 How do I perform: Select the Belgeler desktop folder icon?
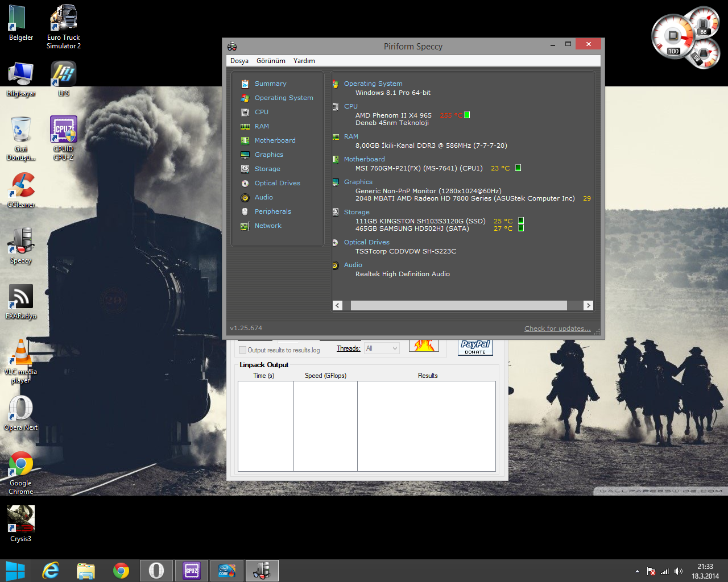21,23
